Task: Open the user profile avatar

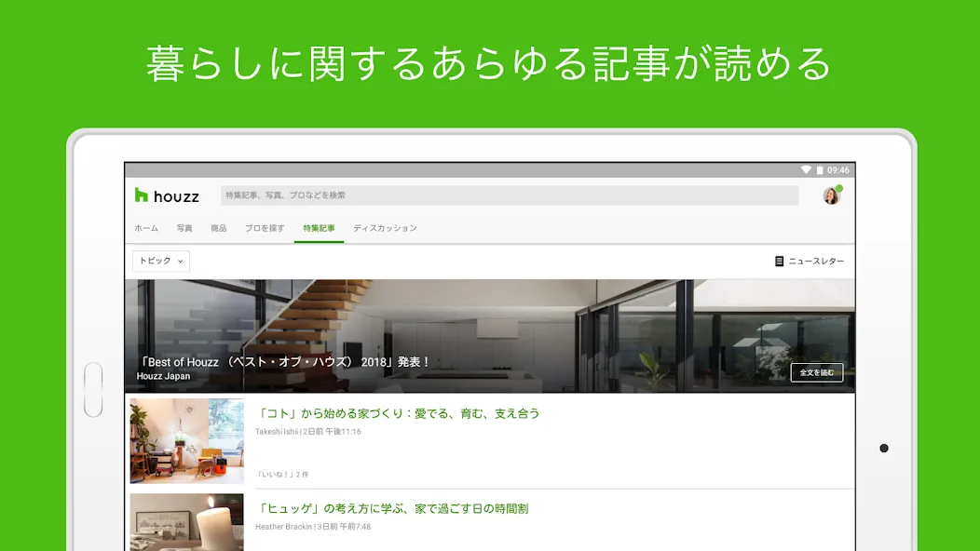Action: [831, 195]
